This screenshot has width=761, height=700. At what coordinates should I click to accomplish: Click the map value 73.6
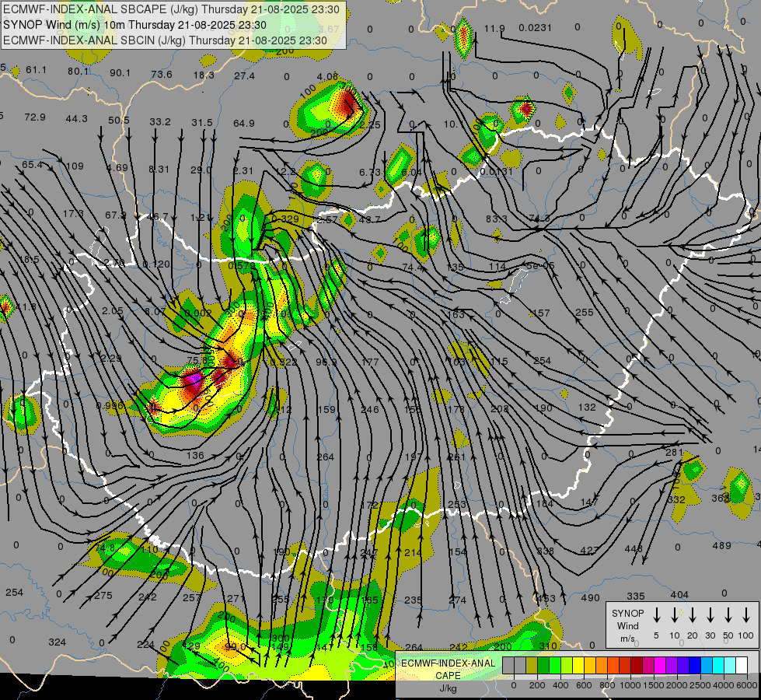(162, 74)
